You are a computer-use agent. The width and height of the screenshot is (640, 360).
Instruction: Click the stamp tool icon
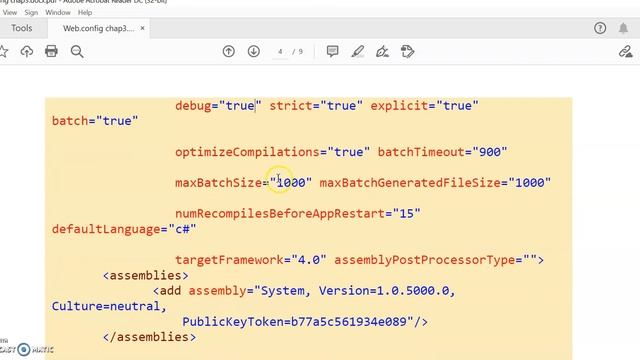(x=407, y=51)
